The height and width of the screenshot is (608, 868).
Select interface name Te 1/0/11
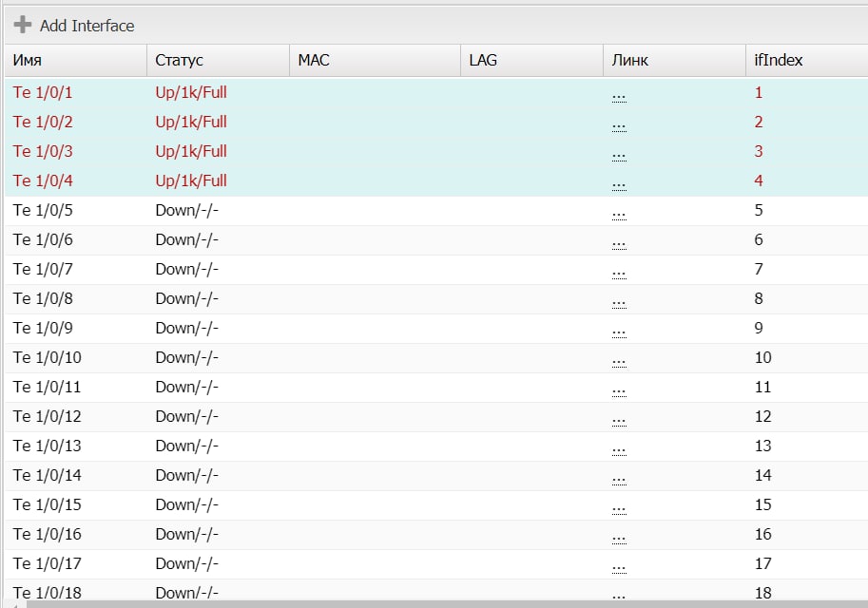47,387
